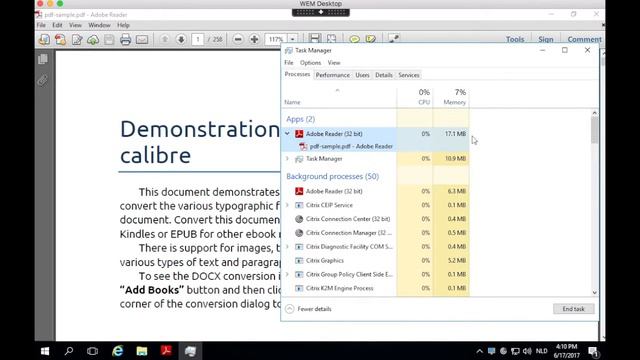
Task: Open Windows Start menu
Action: pyautogui.click(x=45, y=351)
